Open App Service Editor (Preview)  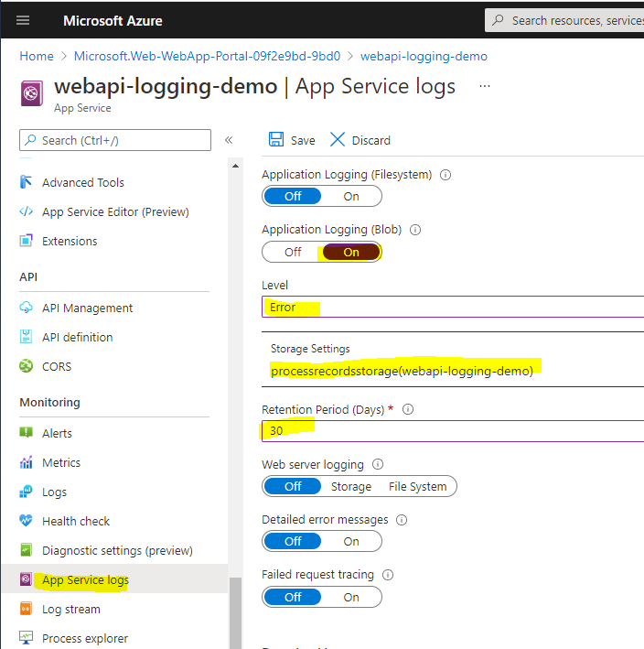pos(115,212)
